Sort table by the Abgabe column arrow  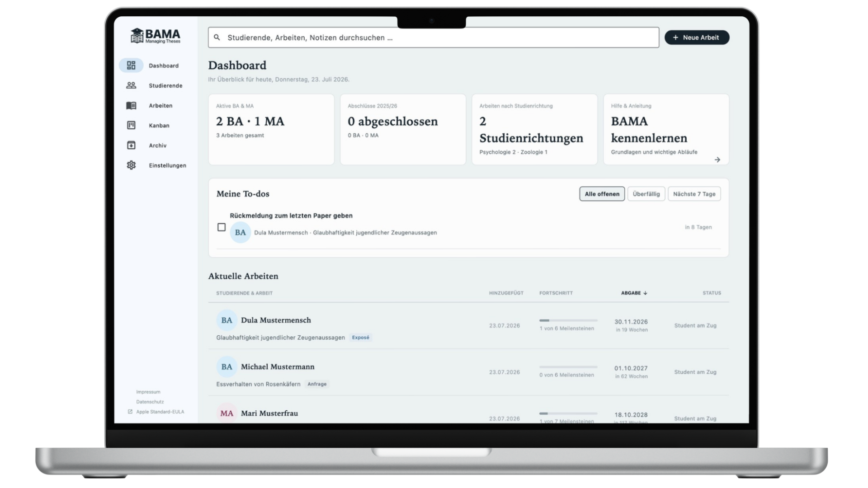point(645,293)
